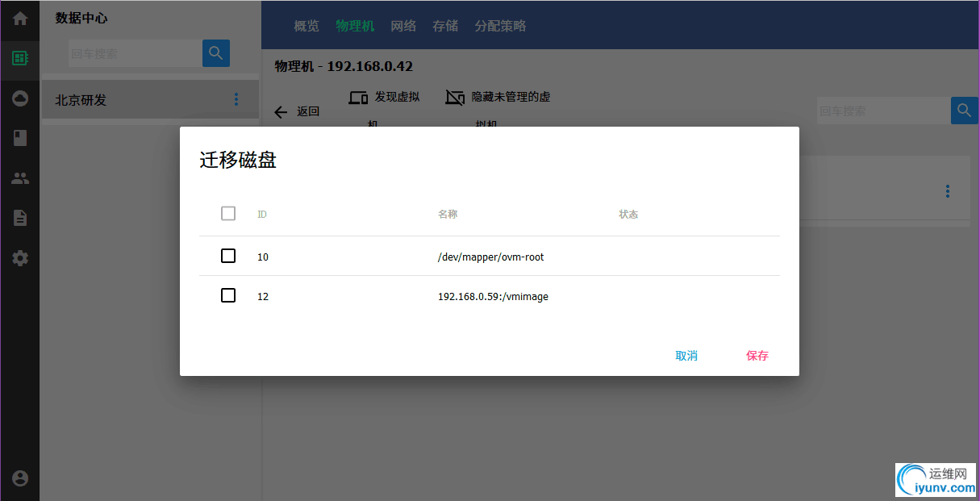Click the 发现虚拟机 icon
This screenshot has height=501, width=980.
(358, 98)
